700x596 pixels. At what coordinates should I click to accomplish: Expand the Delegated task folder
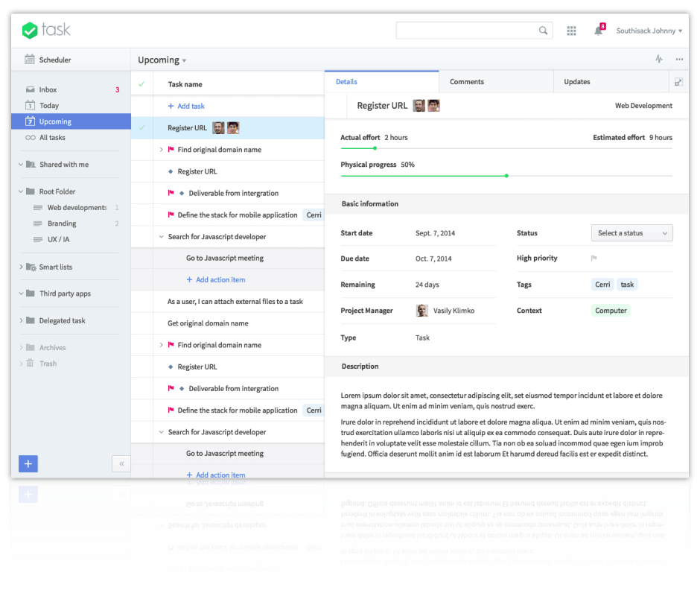point(21,320)
